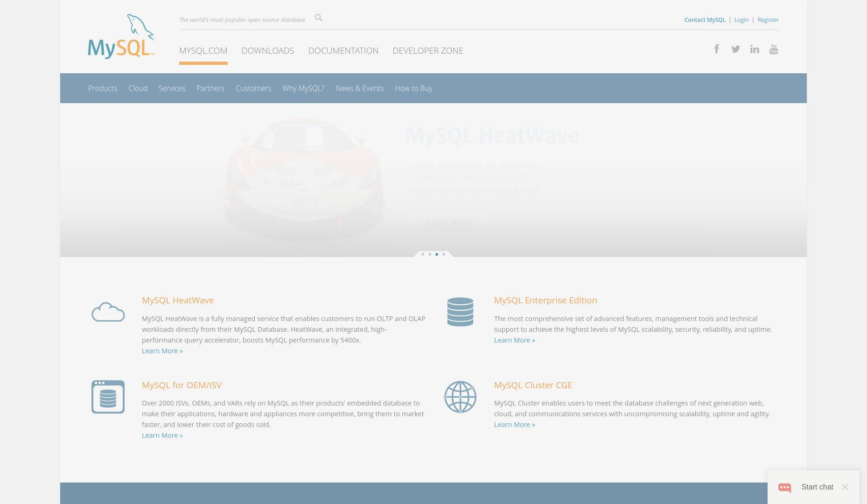Click the globe icon for MySQL Cluster CGE
The height and width of the screenshot is (504, 867).
tap(460, 397)
